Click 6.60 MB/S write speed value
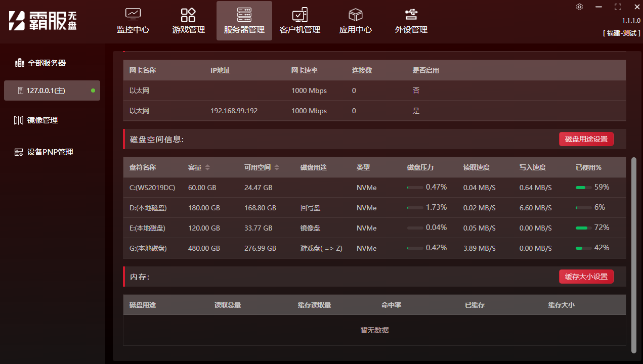The width and height of the screenshot is (643, 364). 535,208
